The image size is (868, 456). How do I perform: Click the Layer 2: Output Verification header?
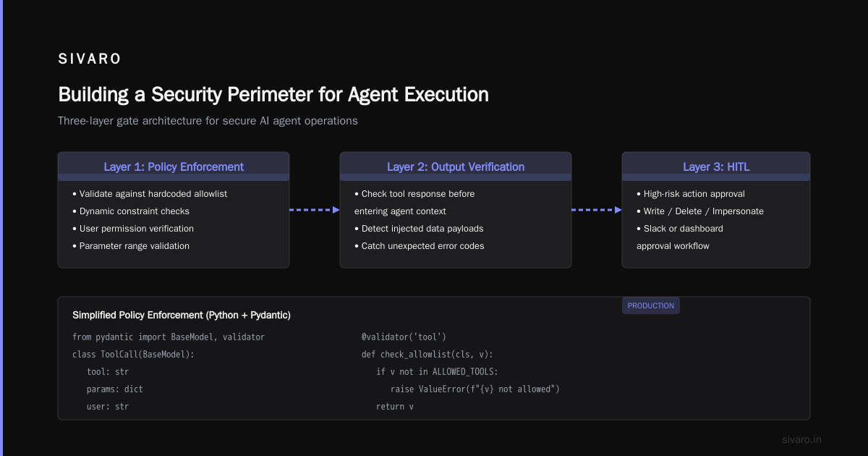coord(456,166)
